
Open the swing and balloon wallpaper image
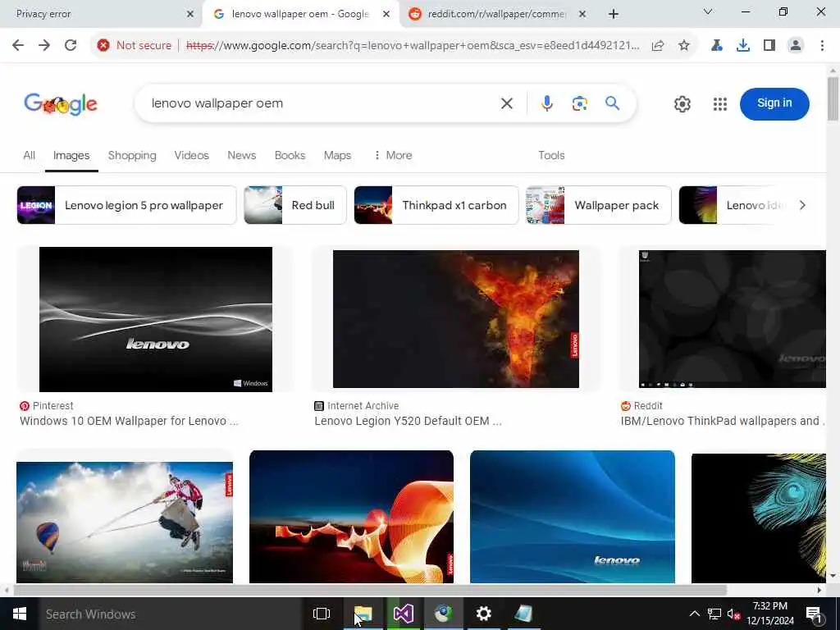(x=125, y=523)
